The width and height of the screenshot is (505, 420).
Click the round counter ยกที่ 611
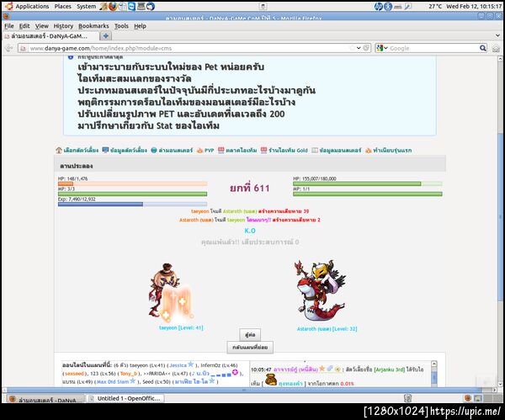click(250, 188)
